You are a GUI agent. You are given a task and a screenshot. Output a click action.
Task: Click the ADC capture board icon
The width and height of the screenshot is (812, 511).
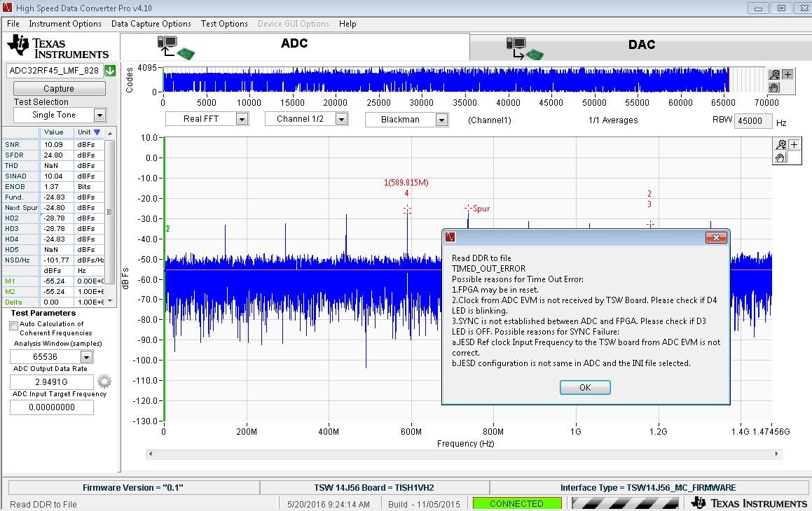click(x=176, y=47)
